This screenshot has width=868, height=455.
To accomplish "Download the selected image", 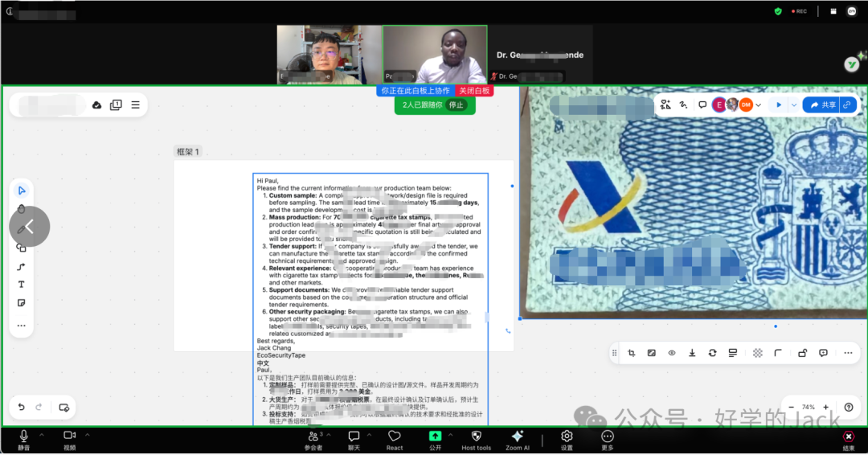I will coord(692,353).
